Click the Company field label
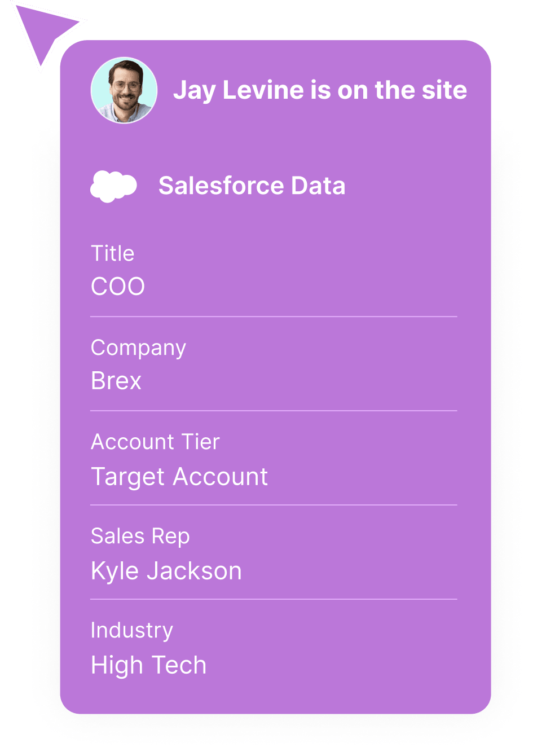Viewport: 533px width, 756px height. tap(138, 348)
